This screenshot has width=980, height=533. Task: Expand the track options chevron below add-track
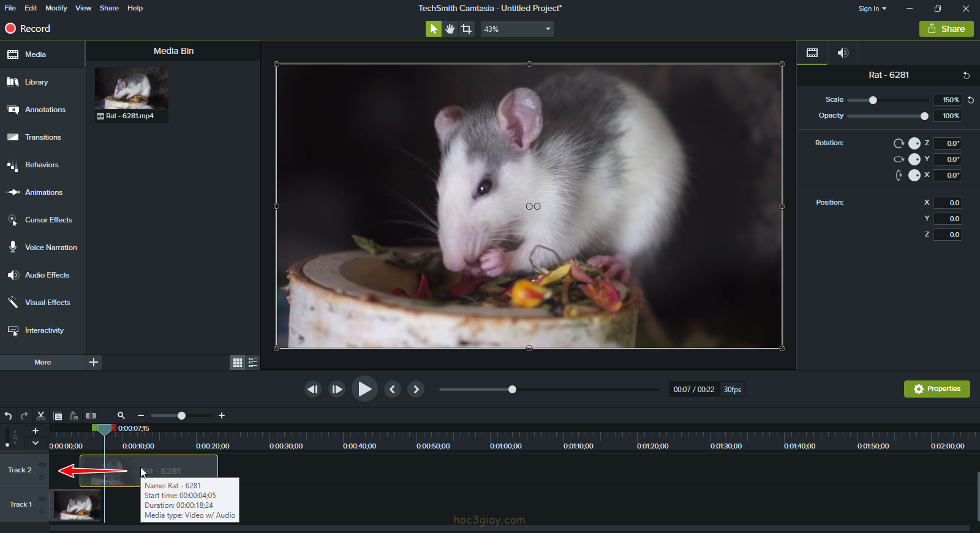pyautogui.click(x=36, y=443)
